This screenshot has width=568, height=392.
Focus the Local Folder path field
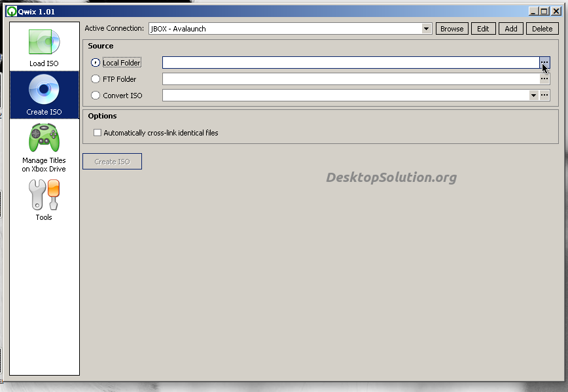tap(351, 63)
